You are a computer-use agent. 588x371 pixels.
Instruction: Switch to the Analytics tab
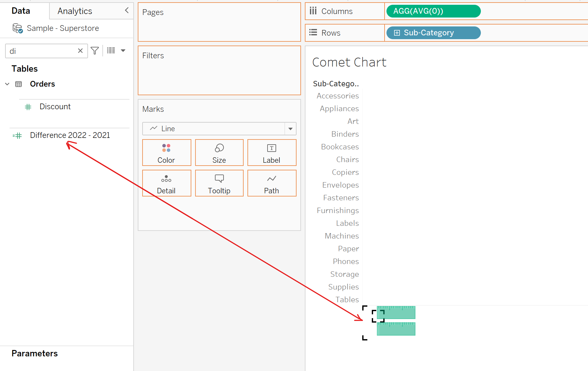click(75, 11)
